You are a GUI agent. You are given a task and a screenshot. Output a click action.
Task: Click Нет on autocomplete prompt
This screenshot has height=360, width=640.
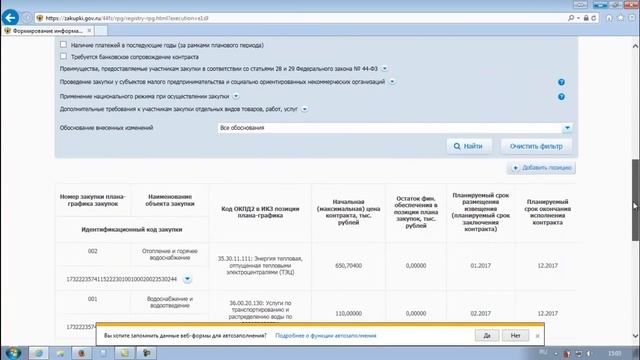click(516, 336)
